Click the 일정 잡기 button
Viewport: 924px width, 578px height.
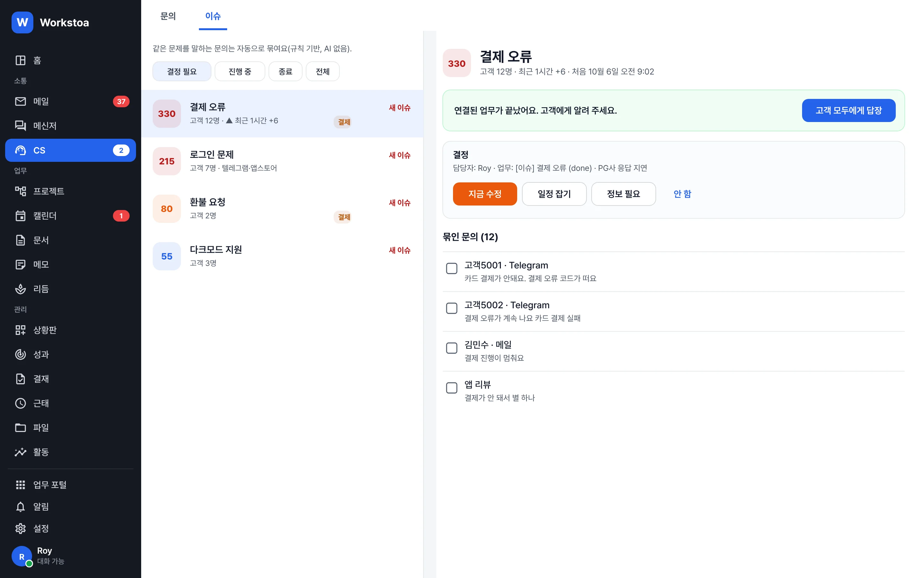(554, 194)
